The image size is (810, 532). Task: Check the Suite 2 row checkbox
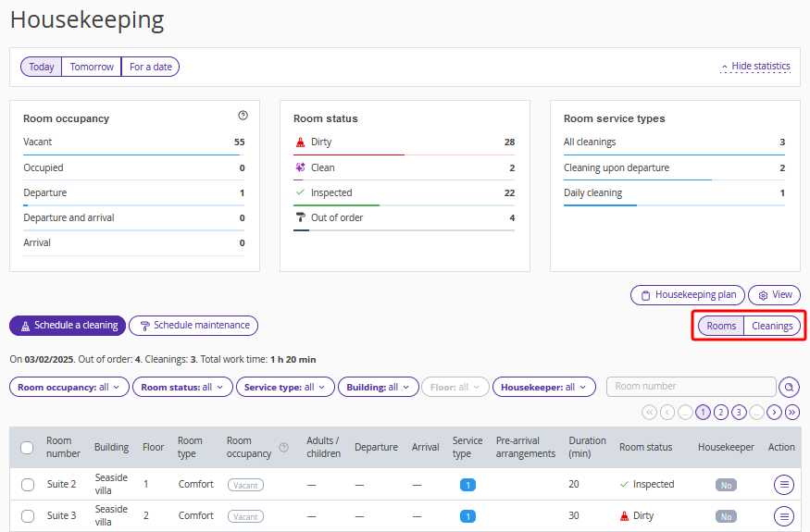pyautogui.click(x=27, y=485)
